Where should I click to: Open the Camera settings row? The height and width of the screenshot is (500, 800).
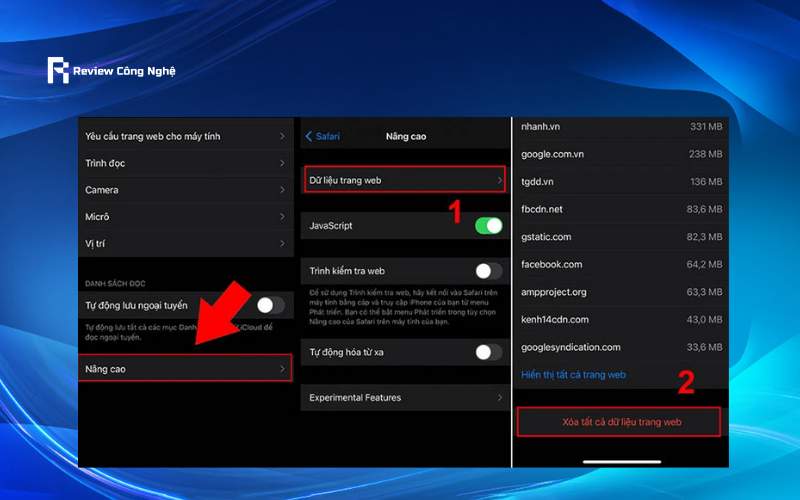[186, 190]
